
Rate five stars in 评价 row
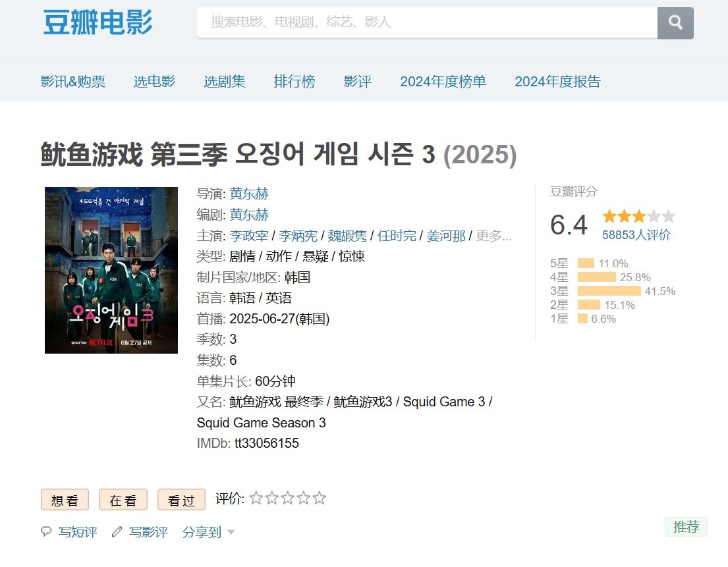320,499
